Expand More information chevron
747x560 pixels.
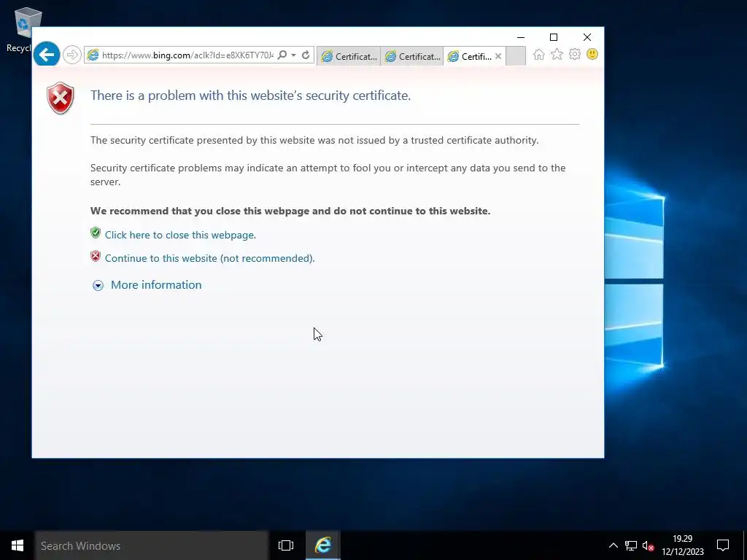(x=98, y=285)
